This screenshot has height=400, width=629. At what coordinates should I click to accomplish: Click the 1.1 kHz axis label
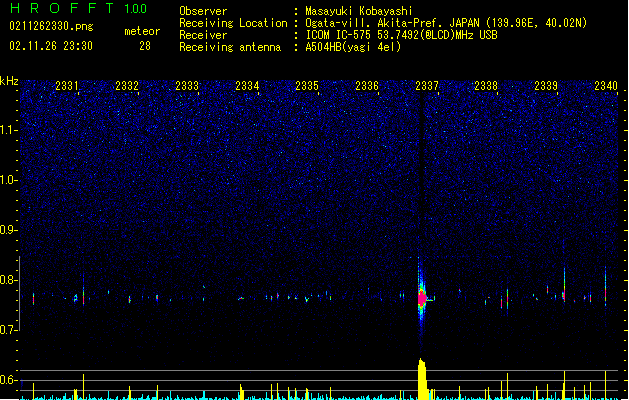pos(8,130)
